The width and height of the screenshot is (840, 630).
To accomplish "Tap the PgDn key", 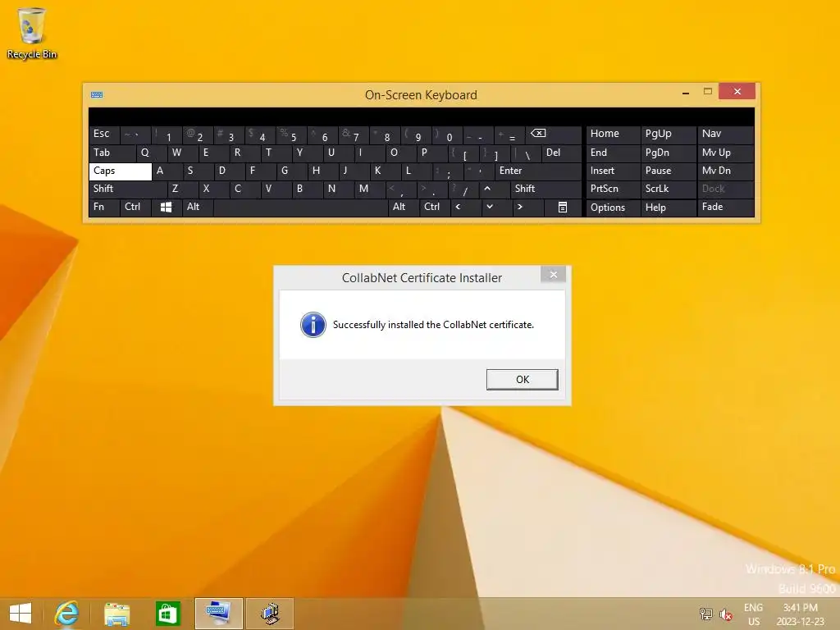I will point(668,153).
